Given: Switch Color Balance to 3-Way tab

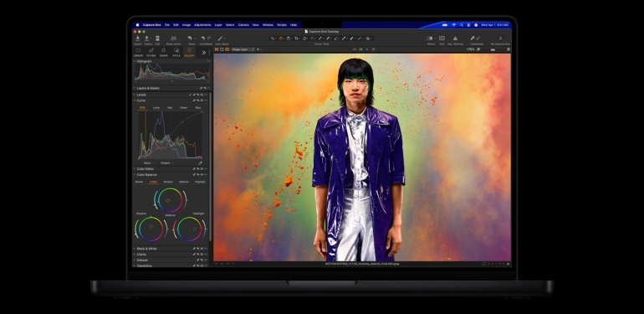Looking at the screenshot, I should [x=154, y=182].
